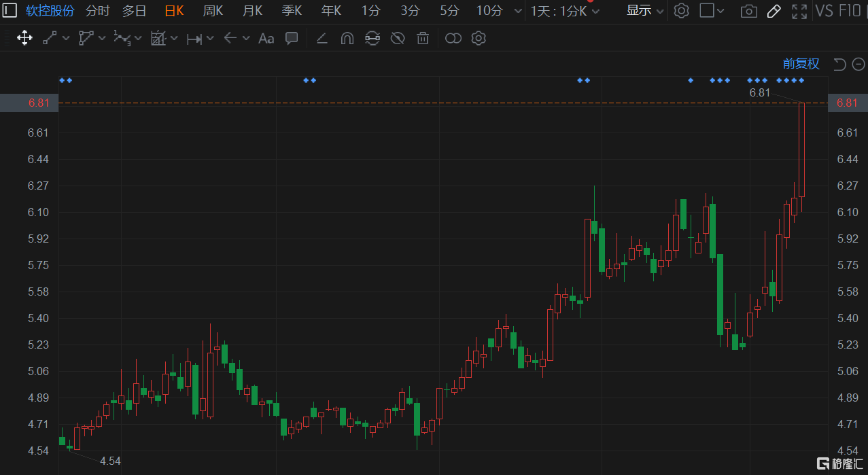868x475 pixels.
Task: Select the speech bubble comment tool
Action: click(292, 39)
